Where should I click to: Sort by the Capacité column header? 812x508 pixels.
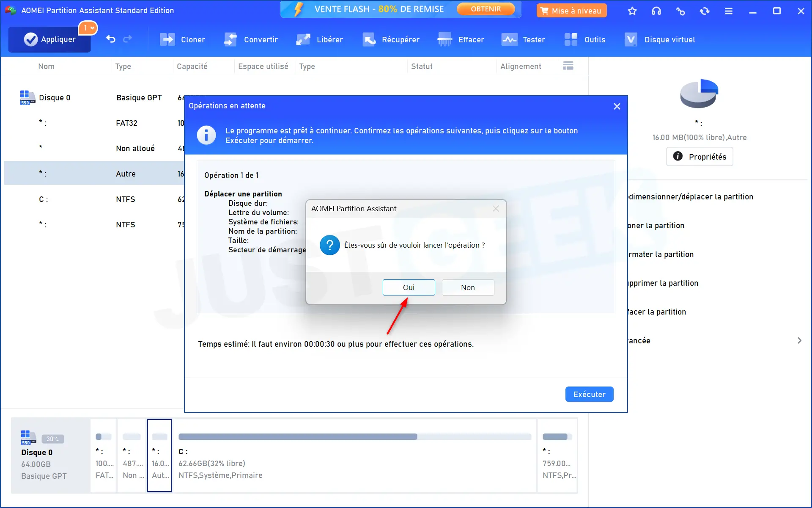tap(192, 66)
